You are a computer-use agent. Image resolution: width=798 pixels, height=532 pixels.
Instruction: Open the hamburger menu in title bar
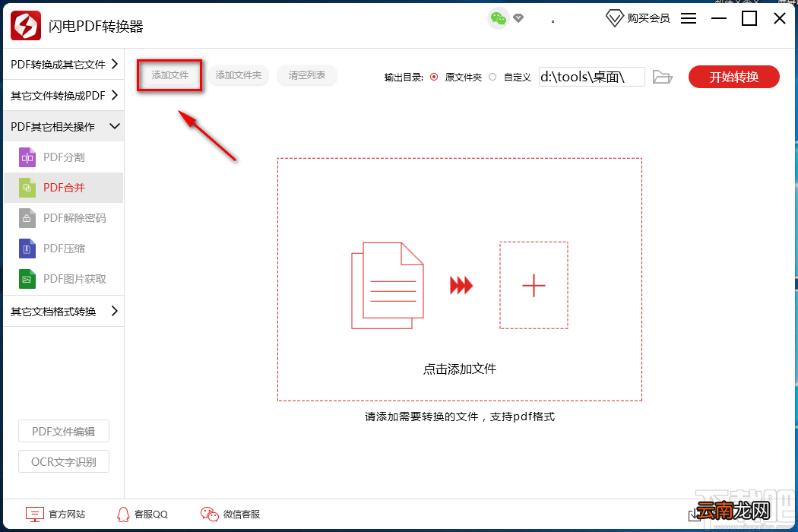689,19
